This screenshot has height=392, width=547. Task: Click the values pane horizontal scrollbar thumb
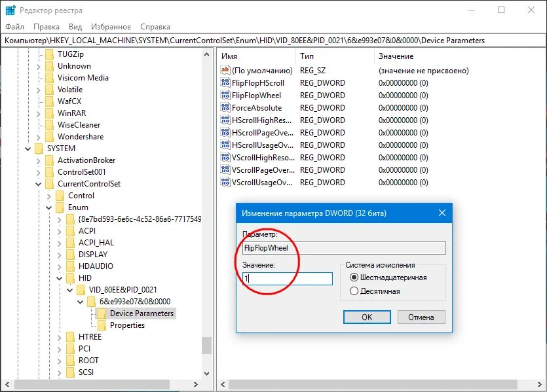373,384
